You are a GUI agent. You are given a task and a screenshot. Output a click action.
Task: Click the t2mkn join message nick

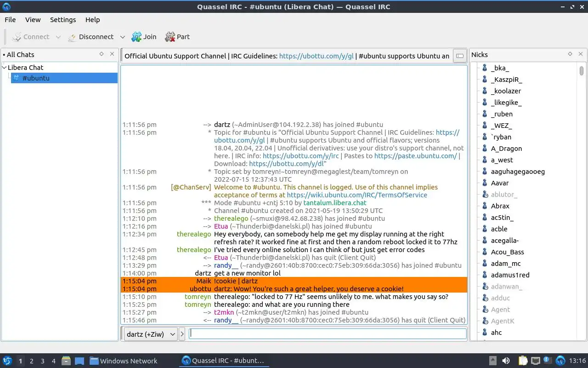224,312
